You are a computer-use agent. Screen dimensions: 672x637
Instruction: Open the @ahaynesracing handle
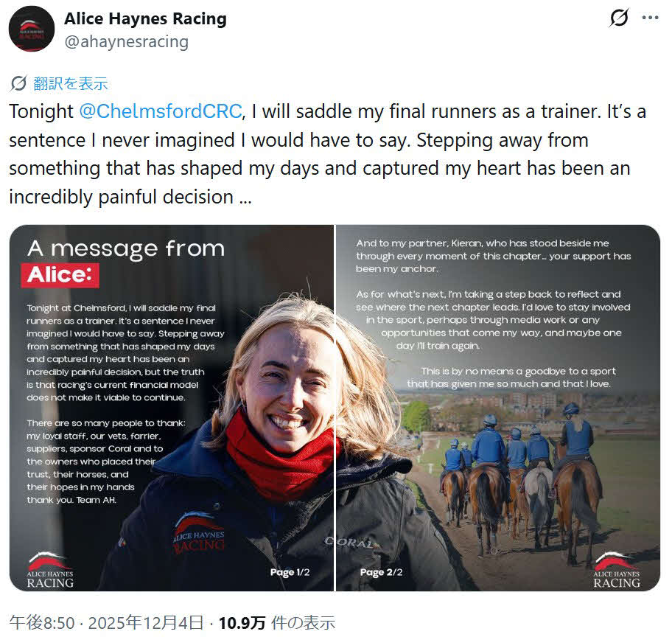(127, 42)
